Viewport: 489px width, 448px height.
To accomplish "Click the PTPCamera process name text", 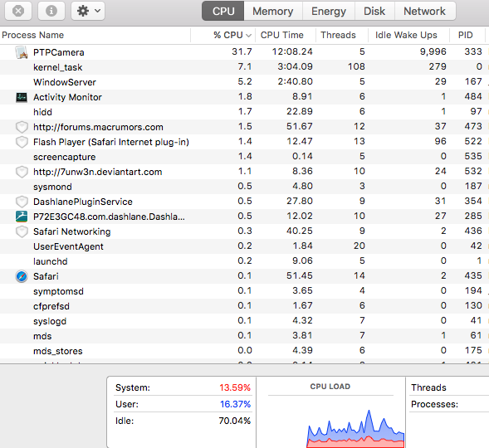I will pyautogui.click(x=59, y=52).
